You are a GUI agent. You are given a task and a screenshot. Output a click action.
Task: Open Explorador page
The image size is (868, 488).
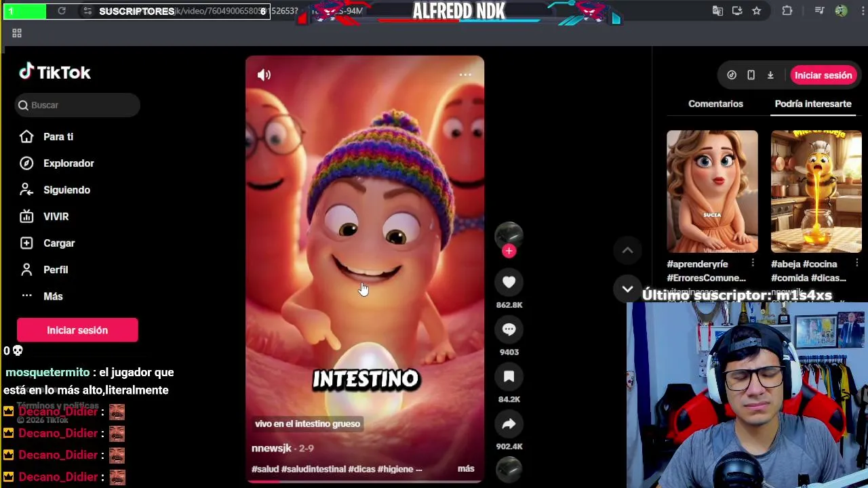click(68, 163)
